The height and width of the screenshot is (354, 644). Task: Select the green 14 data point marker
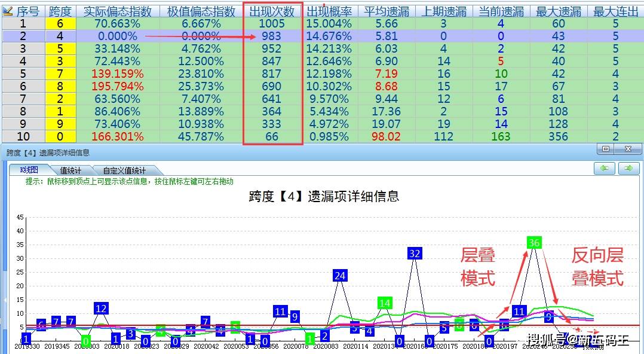click(x=385, y=303)
